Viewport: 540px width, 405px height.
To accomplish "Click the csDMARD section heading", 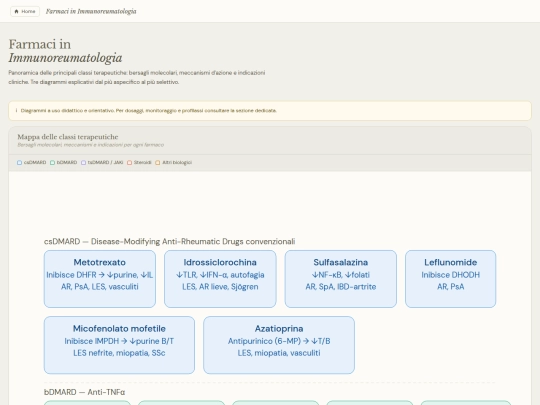I will (169, 241).
